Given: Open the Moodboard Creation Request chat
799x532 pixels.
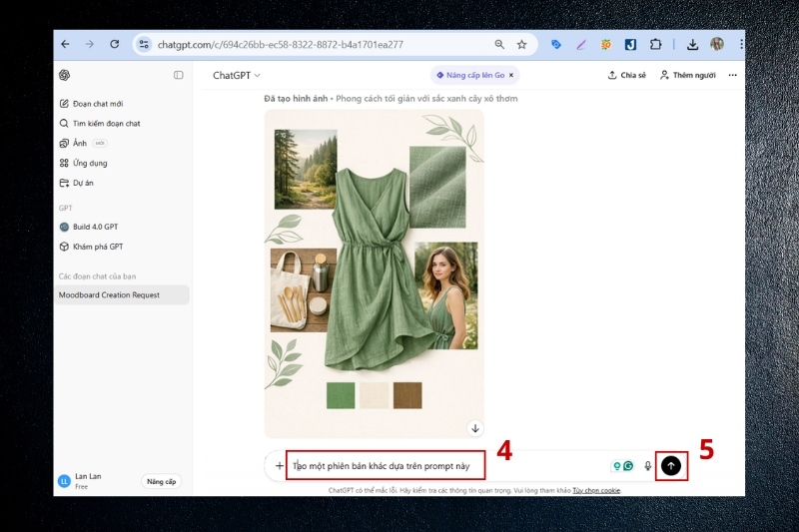Looking at the screenshot, I should pos(109,295).
